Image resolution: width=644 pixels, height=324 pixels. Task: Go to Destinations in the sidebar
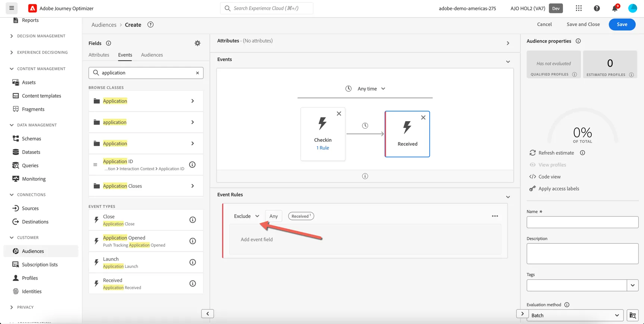tap(35, 222)
